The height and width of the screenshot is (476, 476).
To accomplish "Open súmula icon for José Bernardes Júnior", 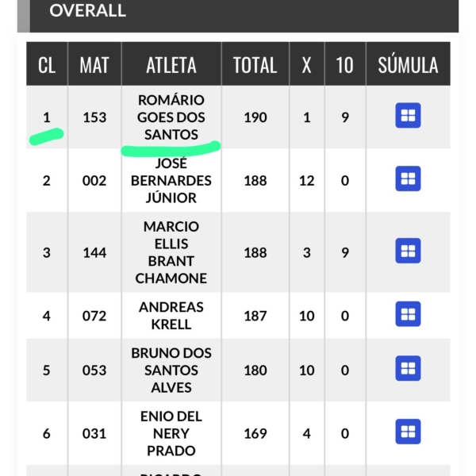I will 408,178.
